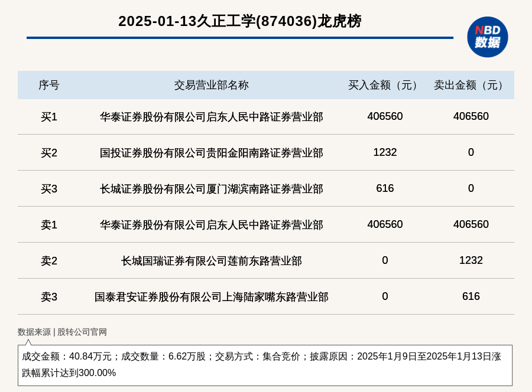Image resolution: width=532 pixels, height=392 pixels.
Task: Click buy amount 0 in 卖2 row
Action: (385, 260)
